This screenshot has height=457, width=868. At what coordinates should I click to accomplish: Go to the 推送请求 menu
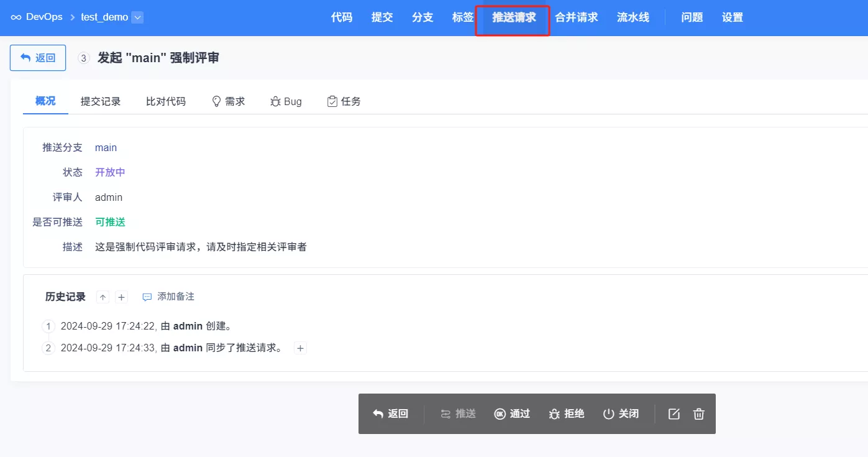[x=514, y=17]
